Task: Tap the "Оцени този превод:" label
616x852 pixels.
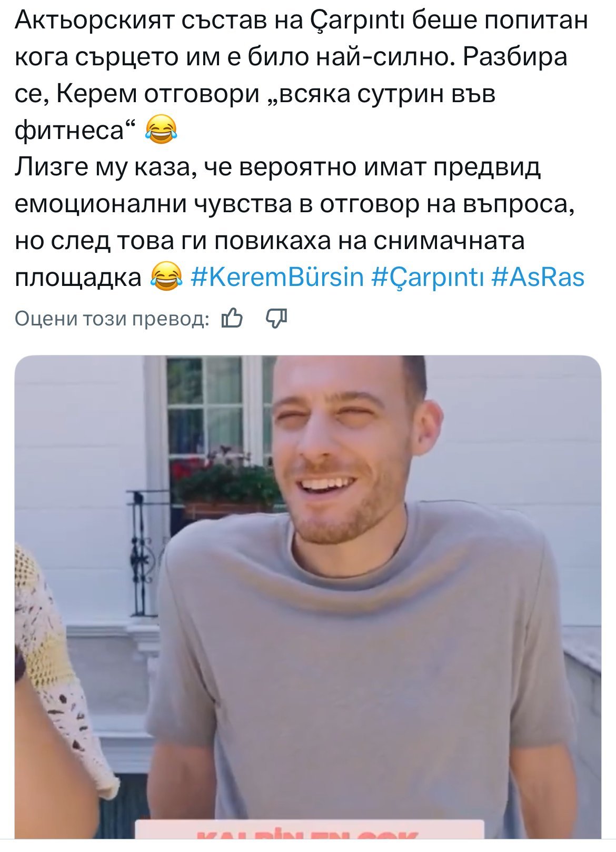Action: pyautogui.click(x=112, y=319)
